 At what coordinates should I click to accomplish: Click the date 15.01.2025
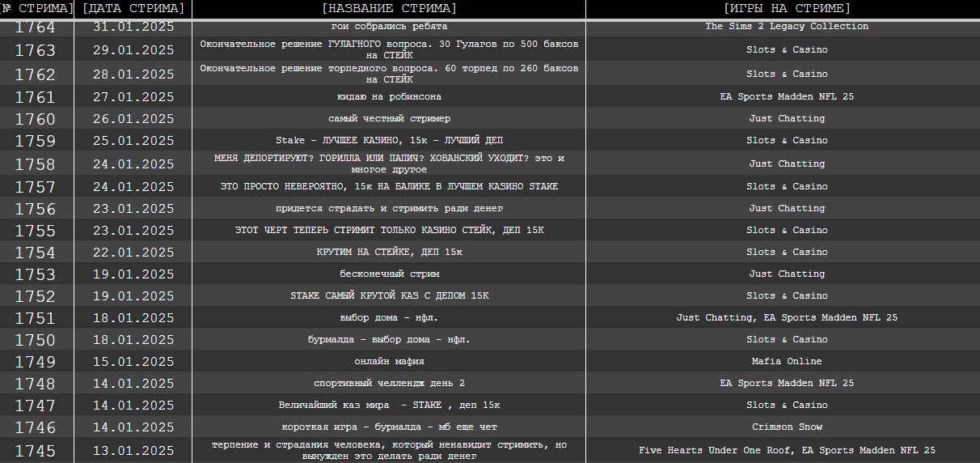(133, 362)
